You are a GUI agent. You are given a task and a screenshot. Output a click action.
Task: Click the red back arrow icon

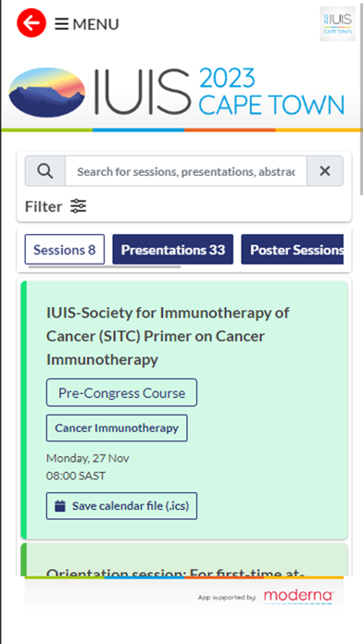(x=31, y=23)
